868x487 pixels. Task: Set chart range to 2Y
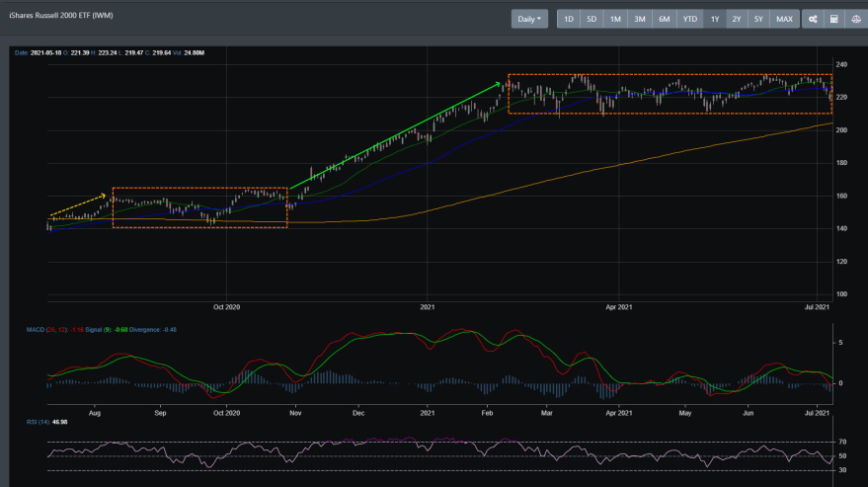point(737,19)
